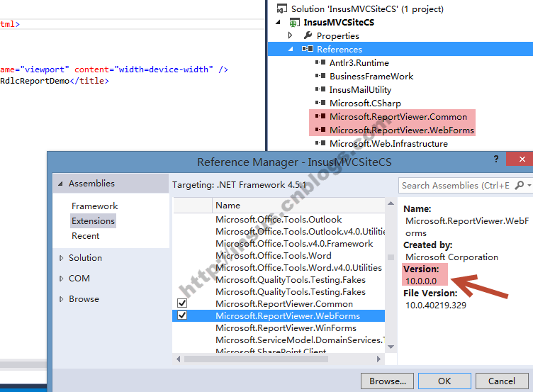
Task: Click the reference icon beside Microsoft.Web.Infrastructure
Action: (x=320, y=143)
